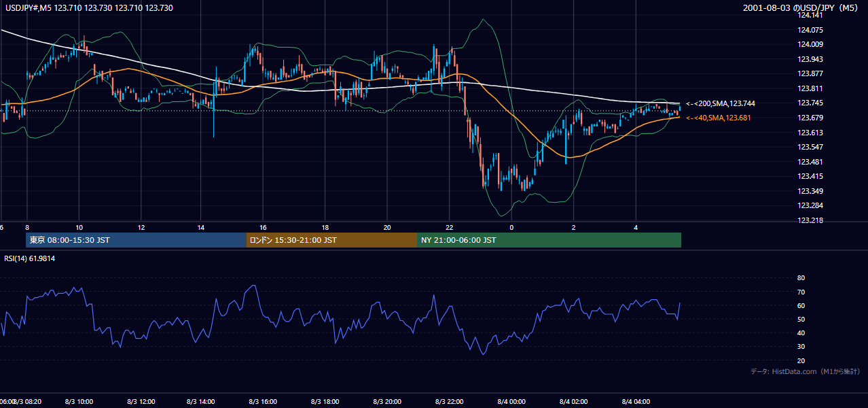Viewport: 868px width, 408px height.
Task: Click RSI scale value 30
Action: [x=801, y=347]
